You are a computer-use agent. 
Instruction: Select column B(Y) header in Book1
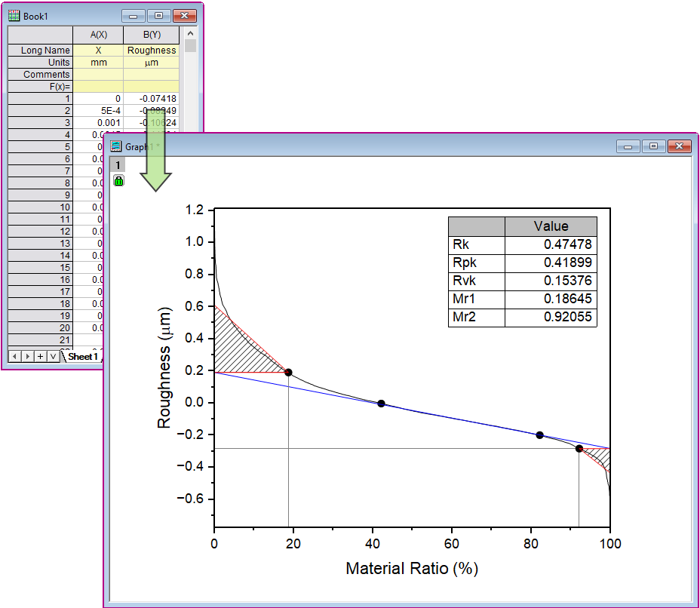pos(152,35)
